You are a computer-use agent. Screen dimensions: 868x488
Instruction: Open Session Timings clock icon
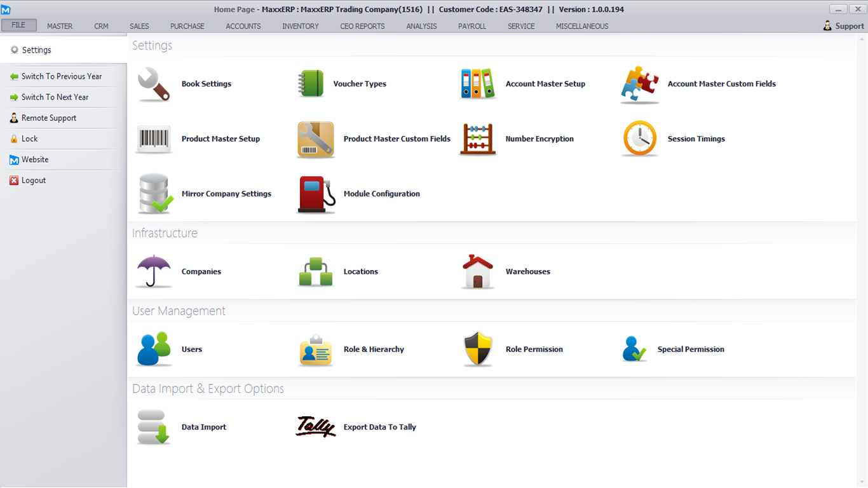pyautogui.click(x=639, y=139)
